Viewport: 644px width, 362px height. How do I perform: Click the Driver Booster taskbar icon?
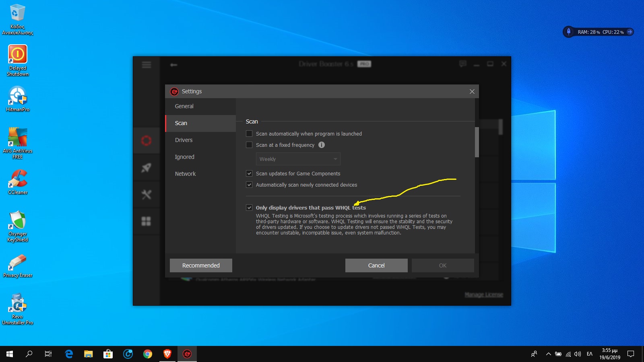click(187, 354)
